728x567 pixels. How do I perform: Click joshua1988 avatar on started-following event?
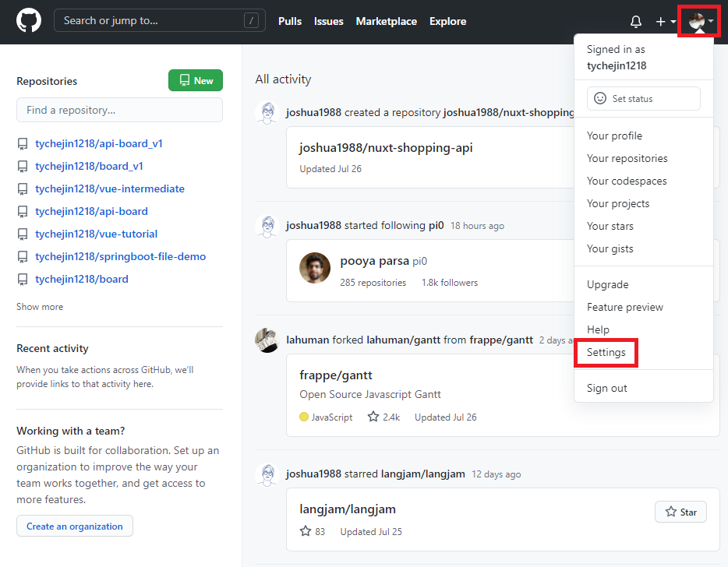pyautogui.click(x=267, y=226)
